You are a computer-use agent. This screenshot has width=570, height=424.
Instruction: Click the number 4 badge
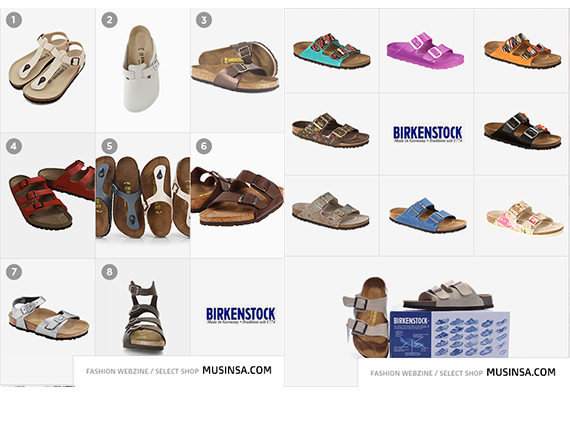14,146
